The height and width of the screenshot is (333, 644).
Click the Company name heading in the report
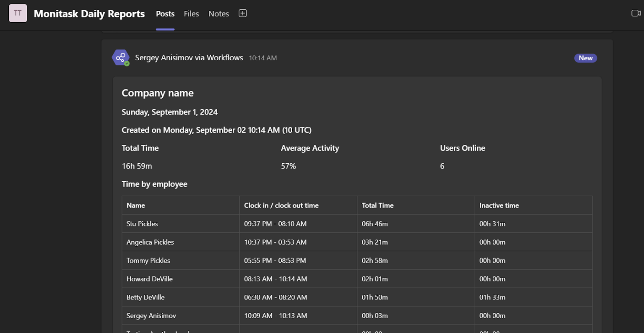tap(157, 93)
